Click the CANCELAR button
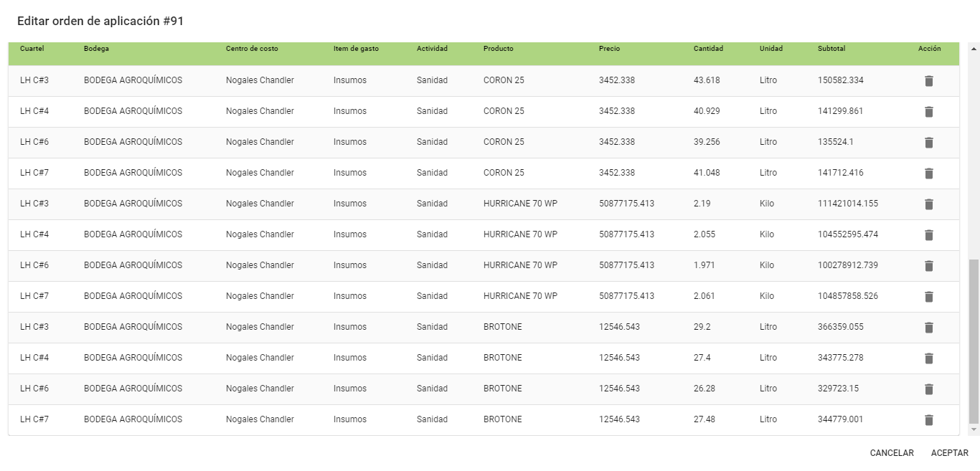The height and width of the screenshot is (471, 980). [x=892, y=453]
